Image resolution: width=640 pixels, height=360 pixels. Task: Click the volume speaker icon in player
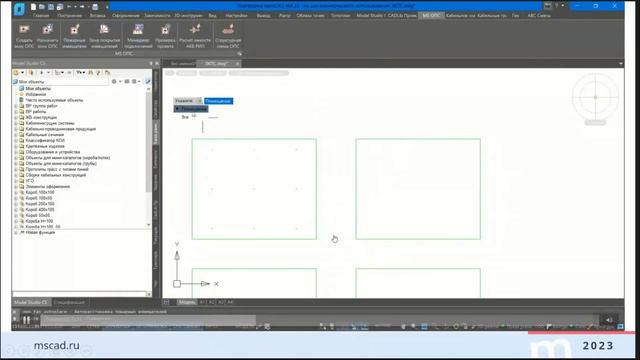pyautogui.click(x=609, y=320)
